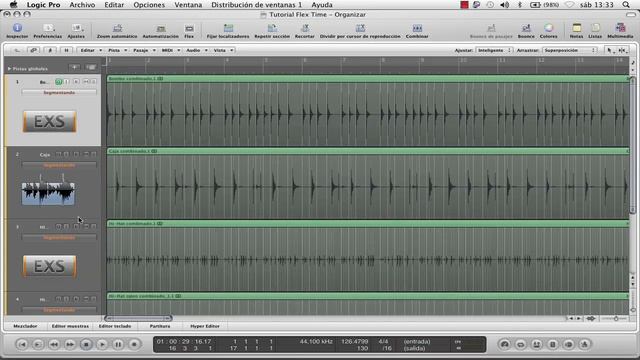The height and width of the screenshot is (360, 640).
Task: Open Pasaje local dropdown menu
Action: pos(144,50)
